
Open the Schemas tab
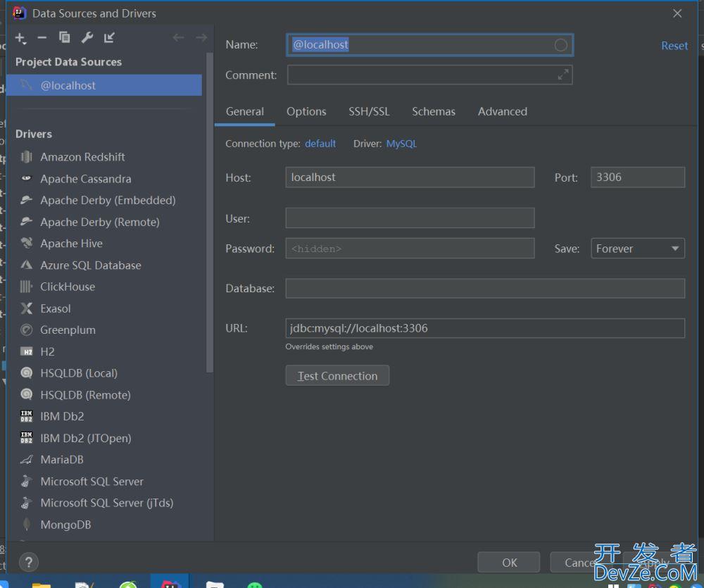(x=434, y=111)
